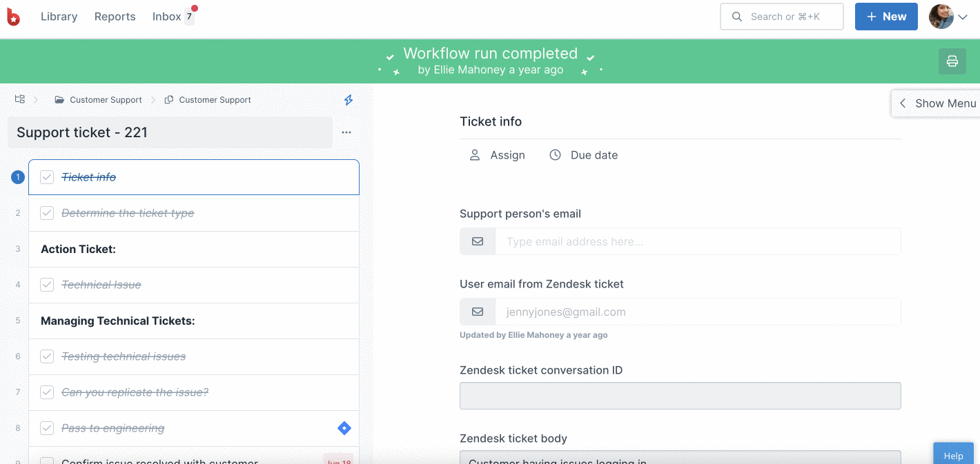The width and height of the screenshot is (980, 464).
Task: Click the Support person's email field
Action: (680, 241)
